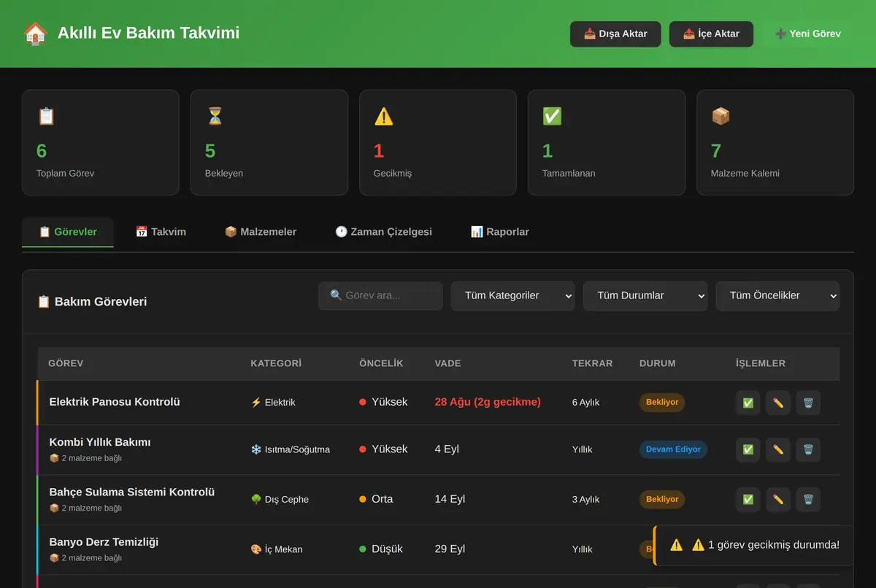Click the İç Mekan category cell
This screenshot has height=588, width=876.
(x=277, y=549)
